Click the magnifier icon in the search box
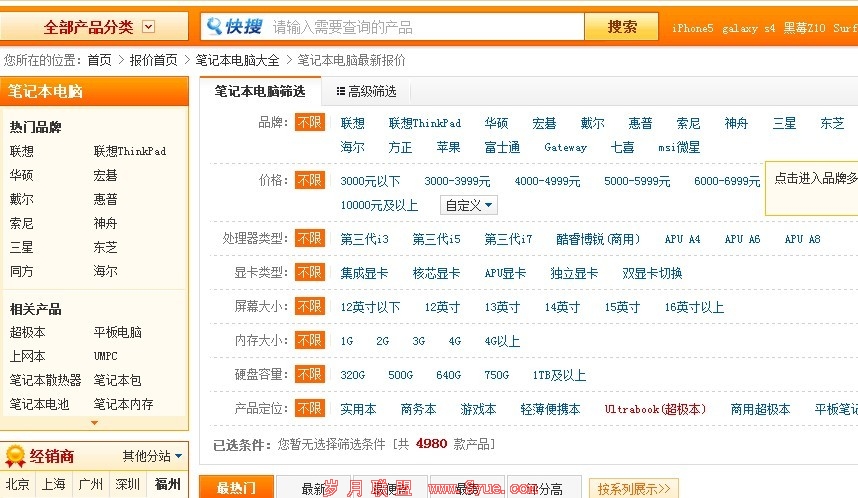This screenshot has height=498, width=858. [212, 27]
